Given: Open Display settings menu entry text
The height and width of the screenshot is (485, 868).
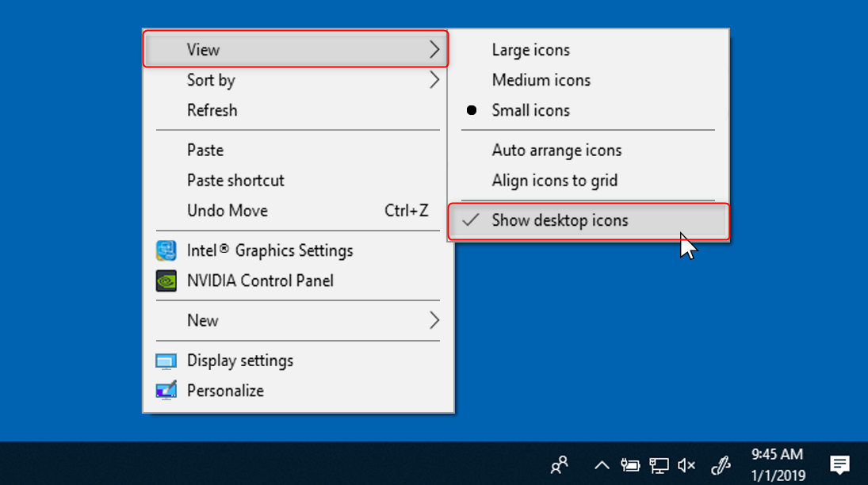Looking at the screenshot, I should tap(239, 361).
